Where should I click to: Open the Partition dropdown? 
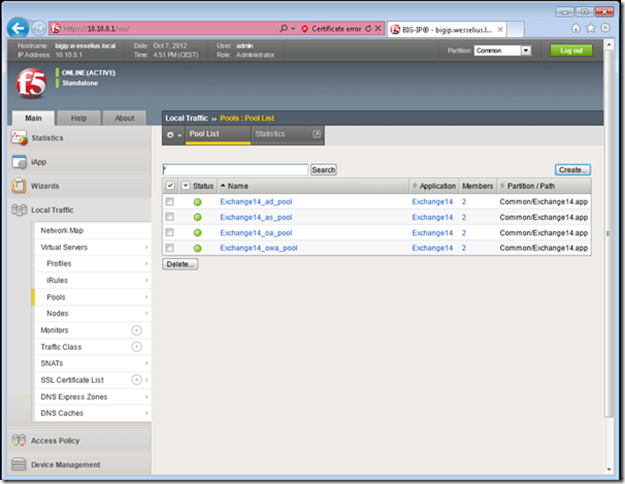click(503, 50)
